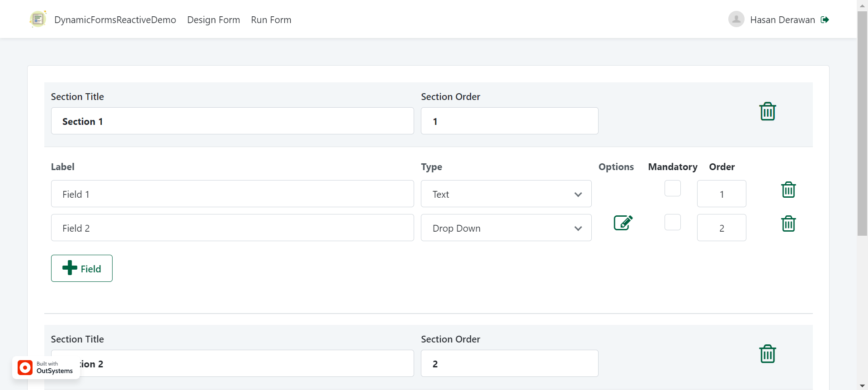Click the Mandatory column header
This screenshot has height=390, width=868.
coord(673,167)
